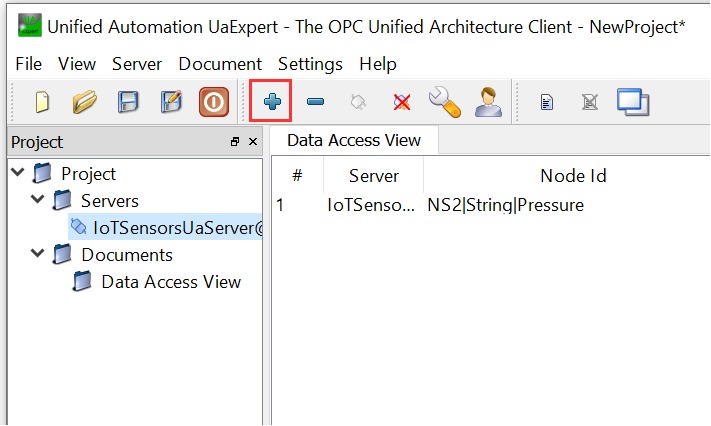Switch to the Data Access View tab
The width and height of the screenshot is (711, 426).
coord(354,140)
